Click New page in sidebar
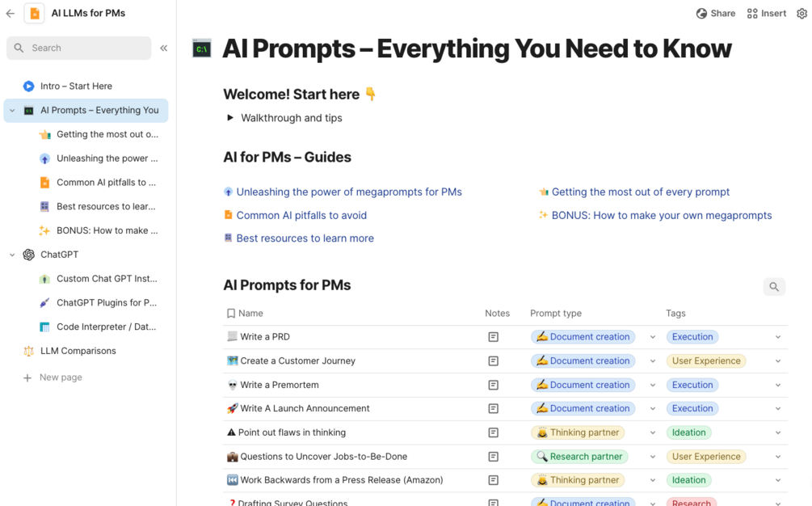This screenshot has width=812, height=506. click(x=61, y=377)
